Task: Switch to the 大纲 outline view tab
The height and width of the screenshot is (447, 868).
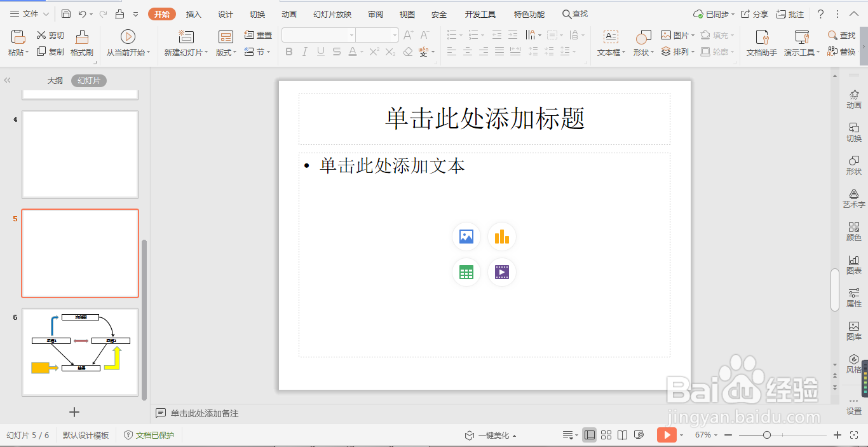Action: (x=55, y=81)
